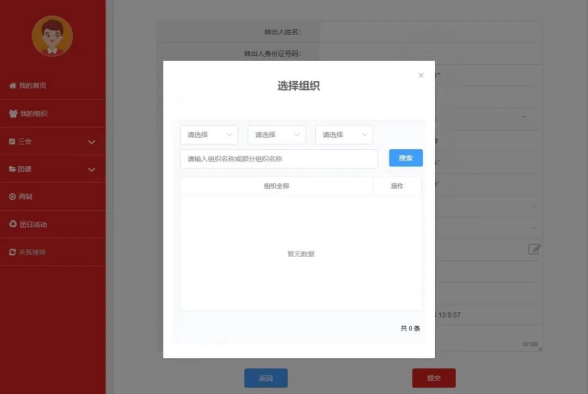This screenshot has width=588, height=394.
Task: Open the middle 请选择 dropdown
Action: [277, 135]
